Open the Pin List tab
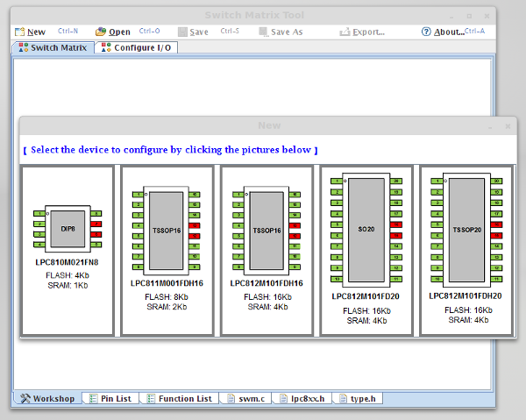This screenshot has height=420, width=526. pyautogui.click(x=110, y=399)
